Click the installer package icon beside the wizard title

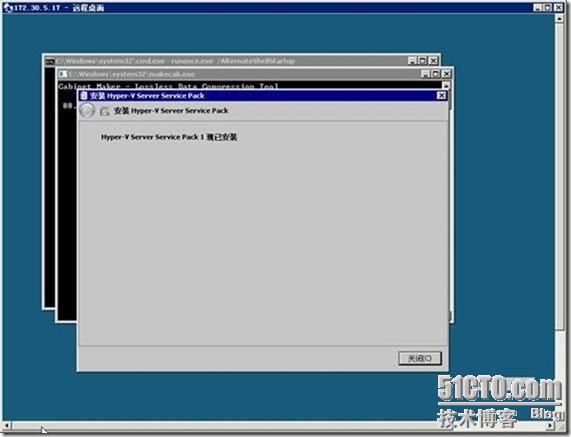[105, 111]
